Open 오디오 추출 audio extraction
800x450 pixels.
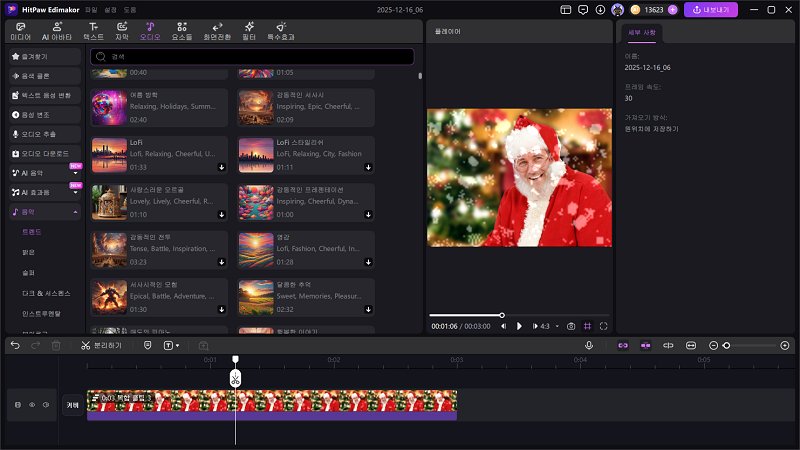click(x=41, y=133)
